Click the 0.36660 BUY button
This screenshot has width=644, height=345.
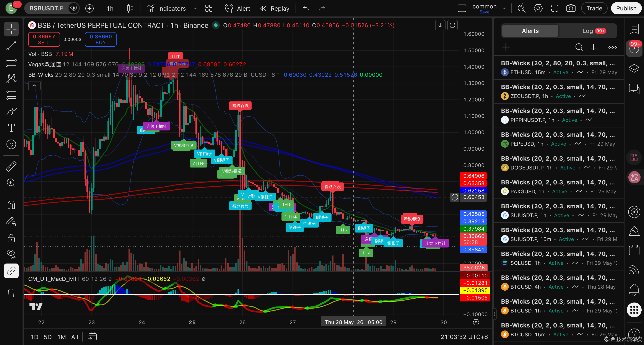(101, 39)
